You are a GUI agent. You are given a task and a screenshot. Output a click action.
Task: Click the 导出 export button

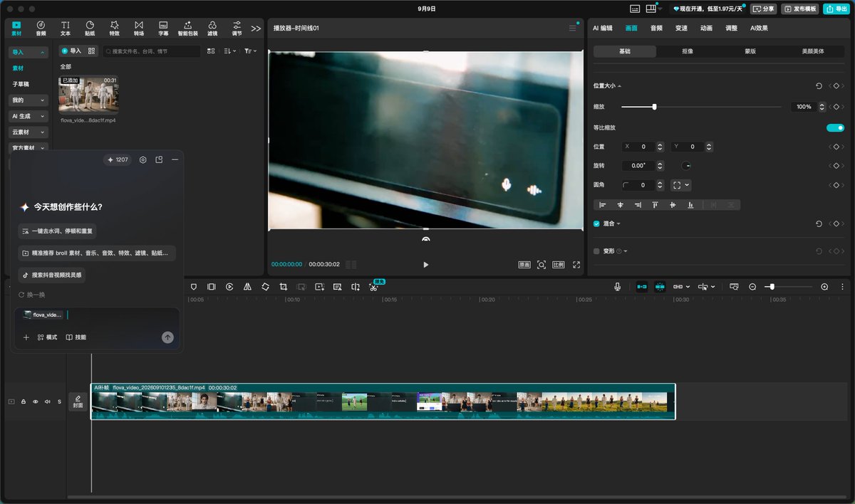point(837,9)
